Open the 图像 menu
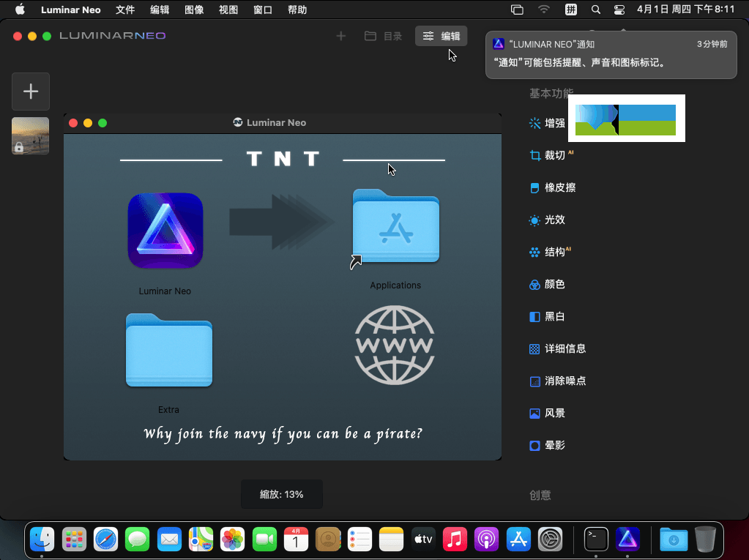749x560 pixels. (x=194, y=10)
